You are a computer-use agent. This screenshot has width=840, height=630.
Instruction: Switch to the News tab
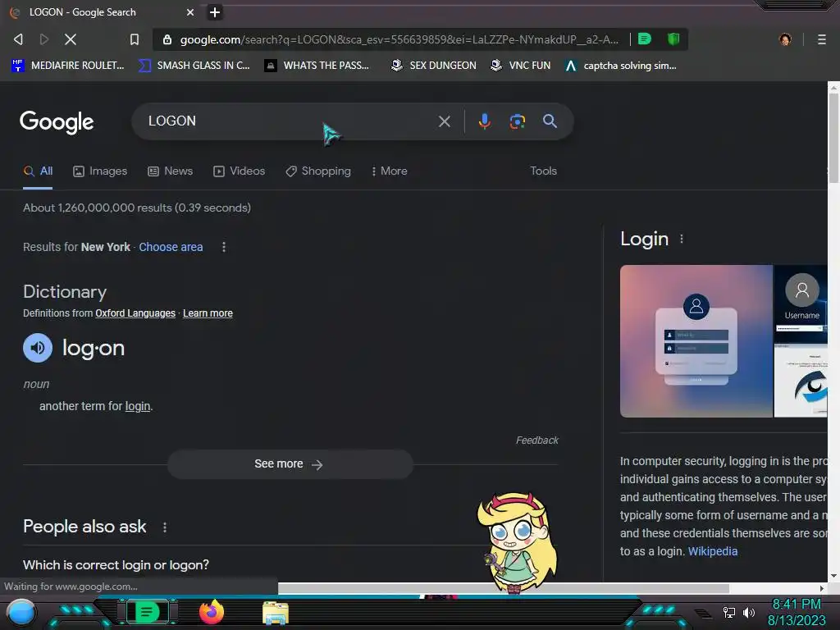(x=171, y=171)
